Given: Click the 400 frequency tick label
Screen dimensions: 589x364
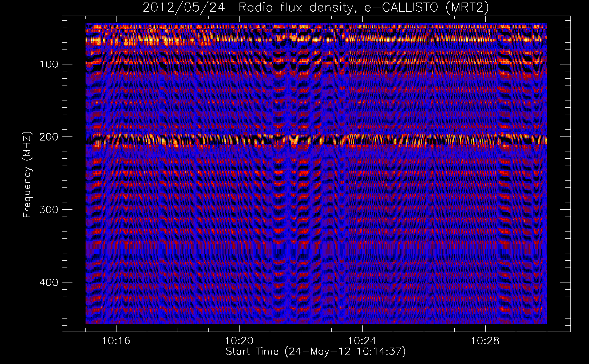Looking at the screenshot, I should point(49,282).
